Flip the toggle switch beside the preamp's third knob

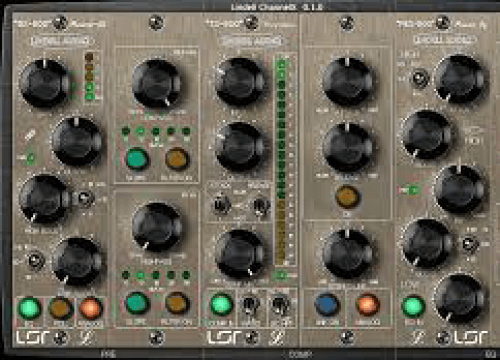coord(85,198)
